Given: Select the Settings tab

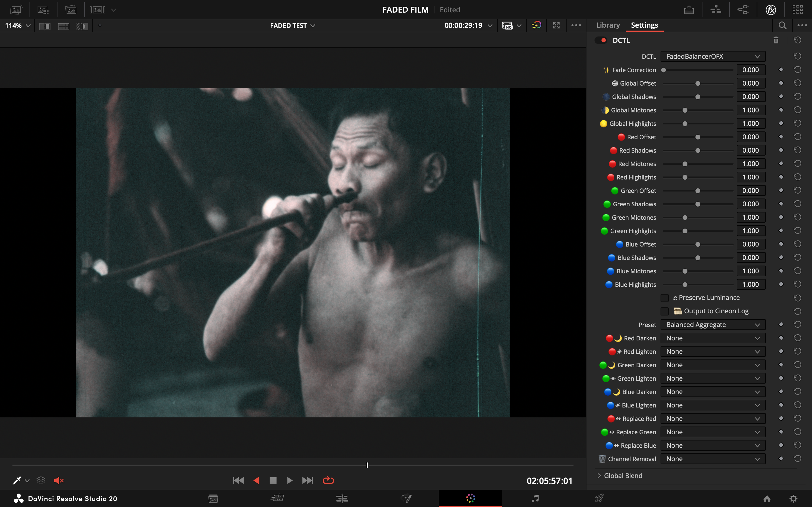Looking at the screenshot, I should click(x=644, y=25).
